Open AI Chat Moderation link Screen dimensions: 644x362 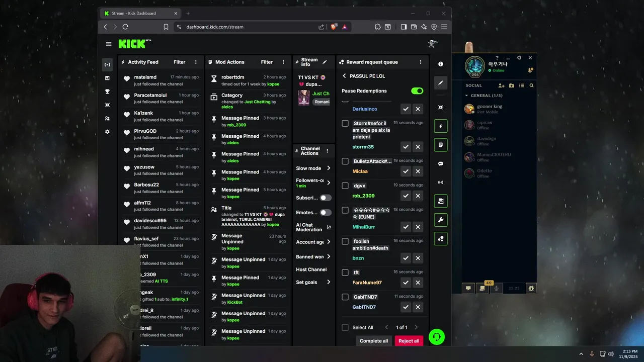(313, 227)
